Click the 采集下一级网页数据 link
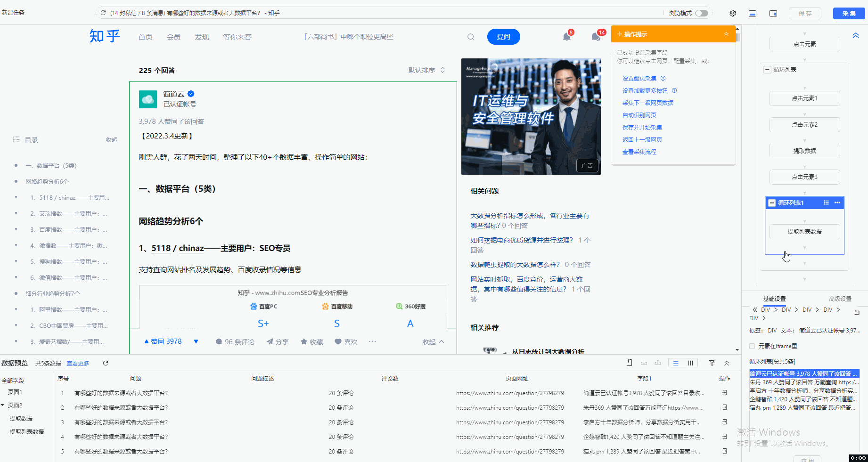 pyautogui.click(x=647, y=103)
